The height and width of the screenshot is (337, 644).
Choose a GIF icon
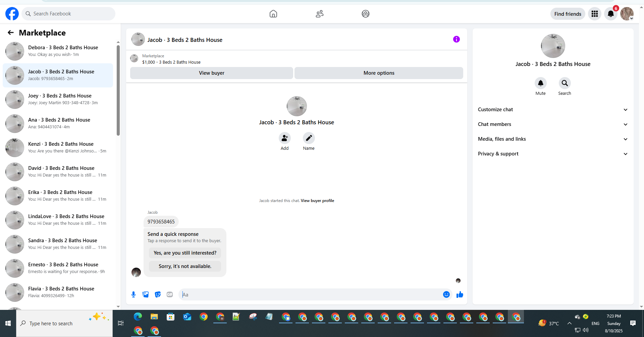coord(170,294)
